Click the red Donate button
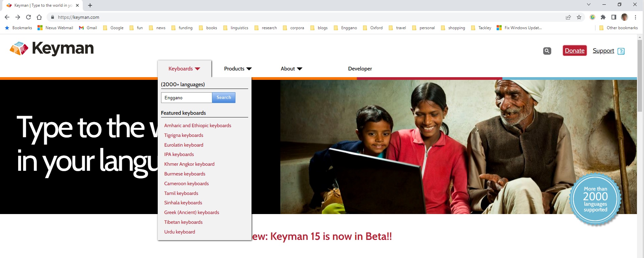Image resolution: width=644 pixels, height=258 pixels. [575, 51]
